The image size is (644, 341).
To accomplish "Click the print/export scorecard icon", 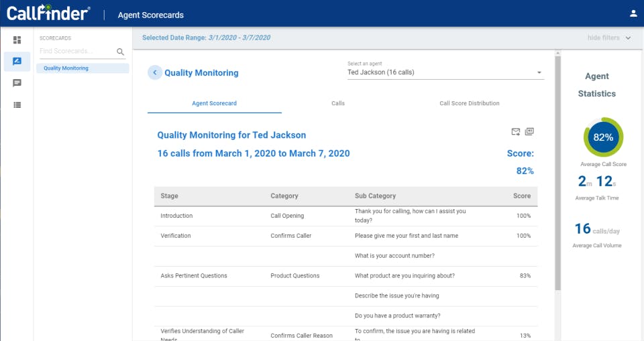I will 529,132.
